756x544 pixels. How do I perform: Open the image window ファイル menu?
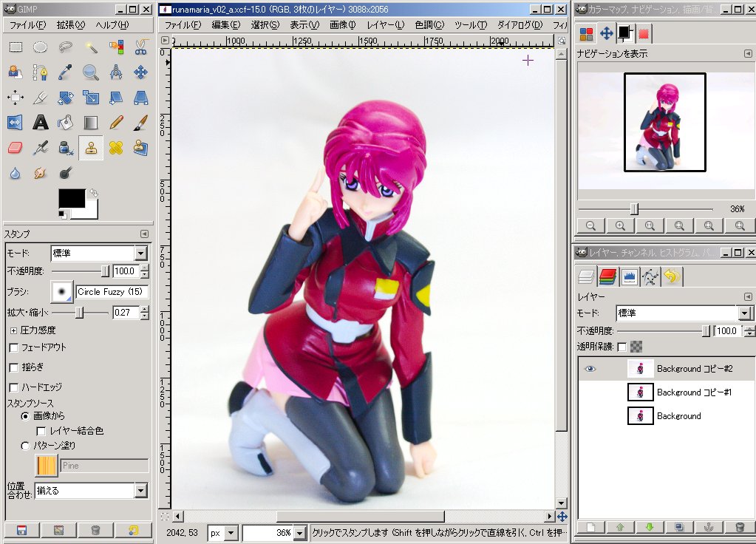183,24
